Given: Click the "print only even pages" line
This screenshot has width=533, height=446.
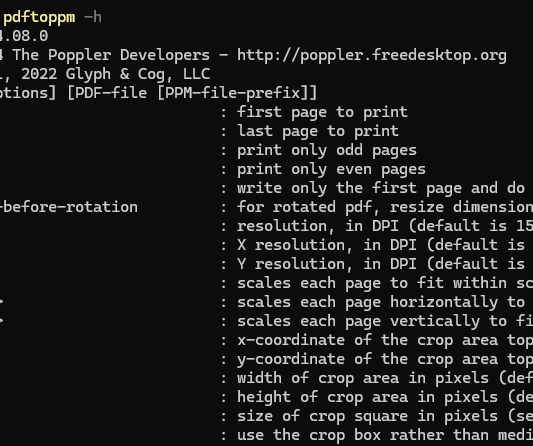Looking at the screenshot, I should coord(331,169).
